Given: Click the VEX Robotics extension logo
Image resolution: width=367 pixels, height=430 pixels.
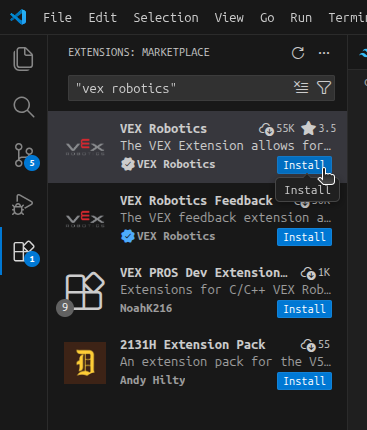Looking at the screenshot, I should tap(85, 147).
